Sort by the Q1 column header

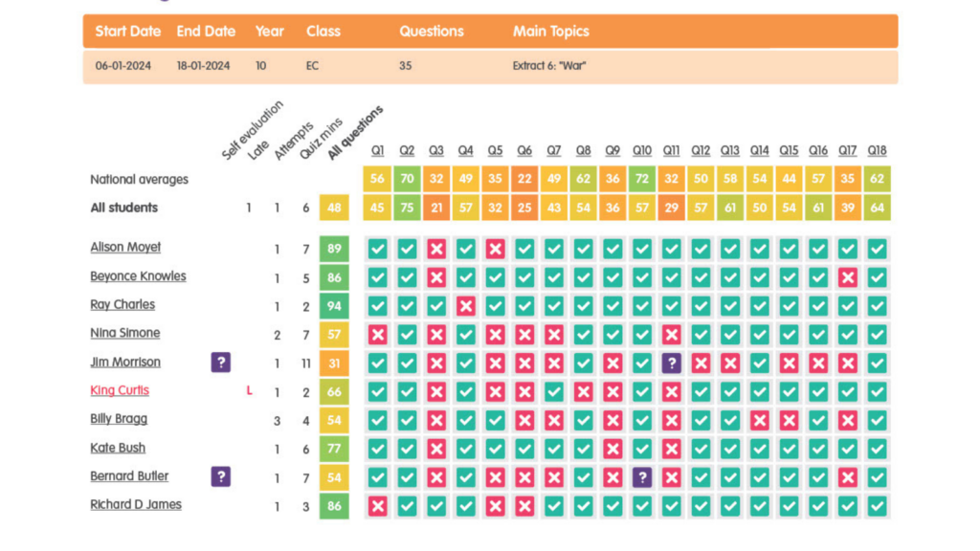[377, 150]
